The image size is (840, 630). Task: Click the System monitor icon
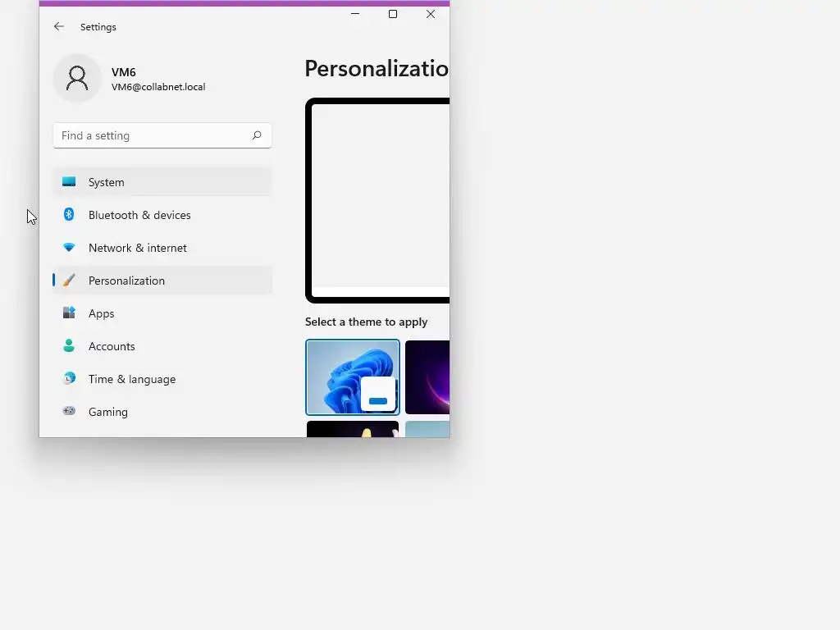[x=69, y=181]
